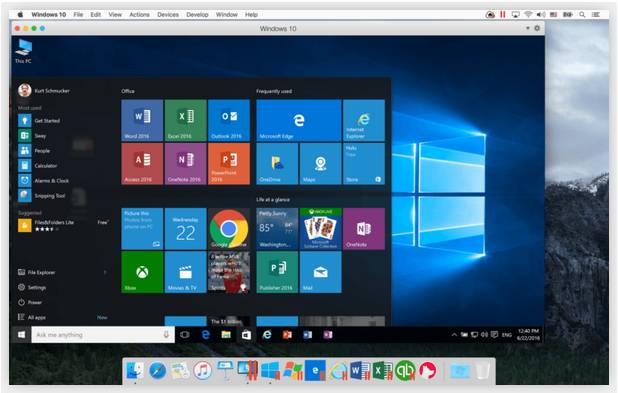Open the Store icon on the Windows taskbar
The width and height of the screenshot is (618, 393).
(246, 335)
